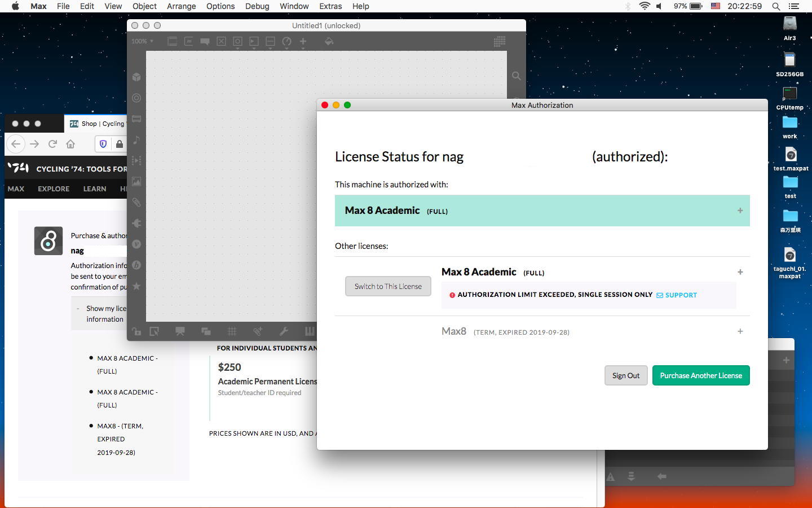Open the Images browser in left sidebar
812x508 pixels.
click(136, 181)
